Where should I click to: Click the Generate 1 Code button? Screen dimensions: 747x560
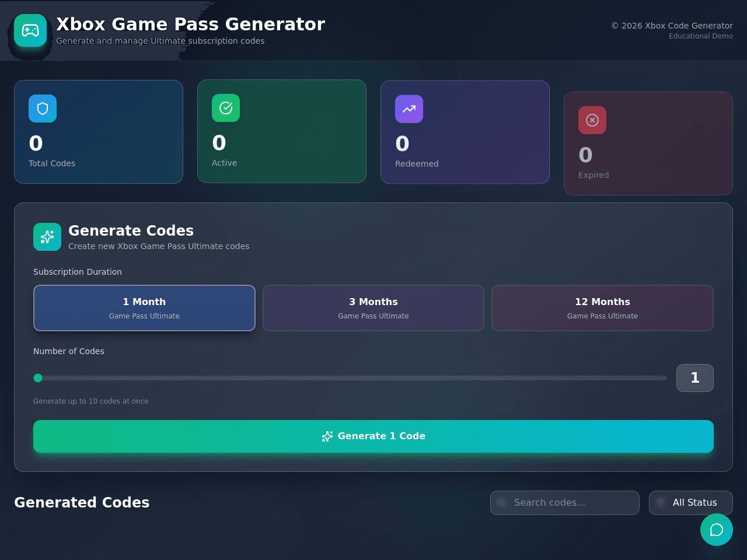coord(373,436)
